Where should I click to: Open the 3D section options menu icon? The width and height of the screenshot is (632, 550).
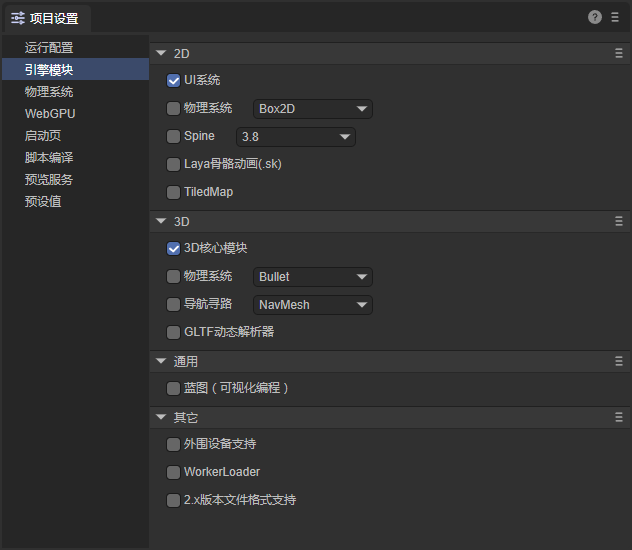coord(619,222)
